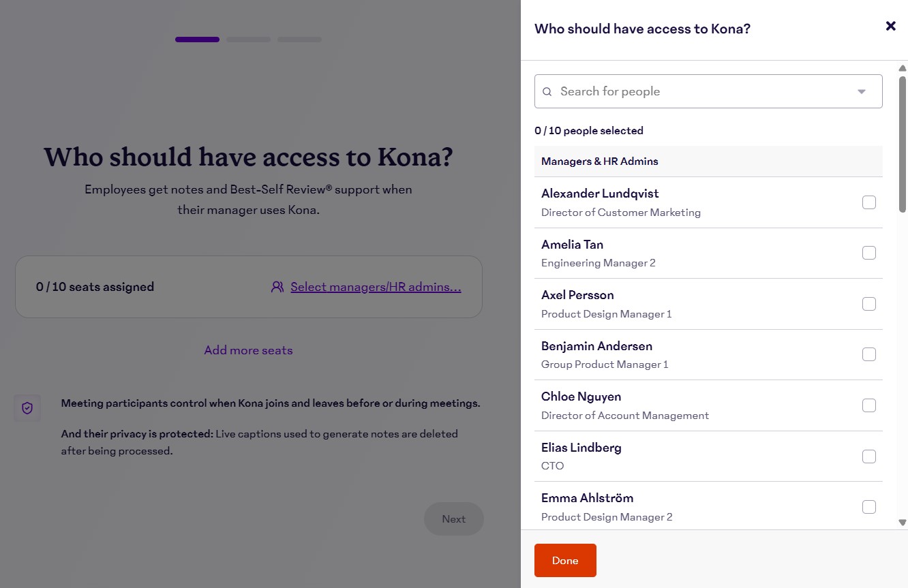This screenshot has height=588, width=908.
Task: Click the people list scrollbar thumb
Action: (903, 143)
